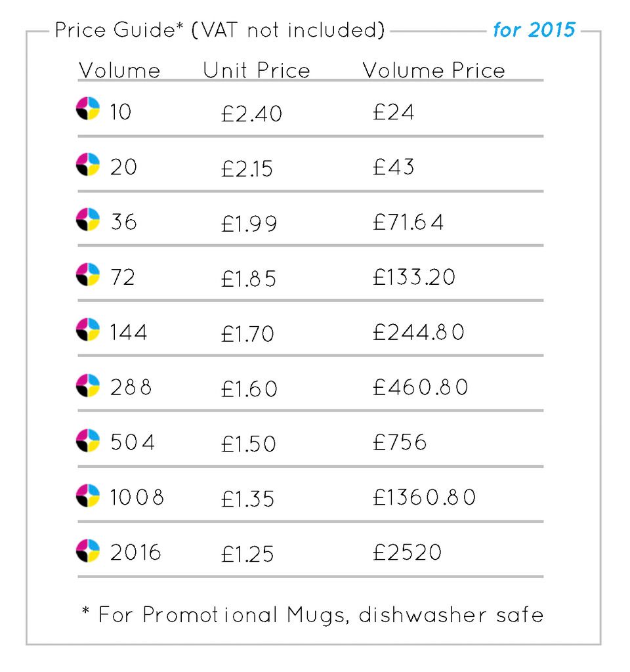The height and width of the screenshot is (672, 630).
Task: Select the £2.40 unit price
Action: [x=251, y=114]
